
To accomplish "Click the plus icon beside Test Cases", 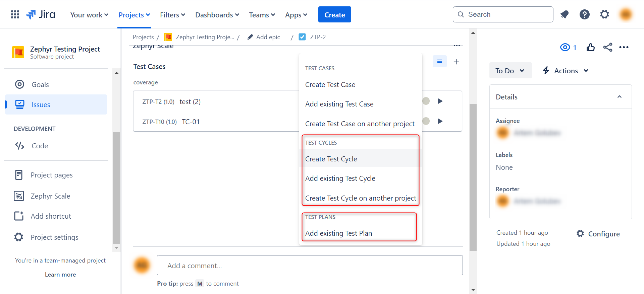I will coord(456,62).
